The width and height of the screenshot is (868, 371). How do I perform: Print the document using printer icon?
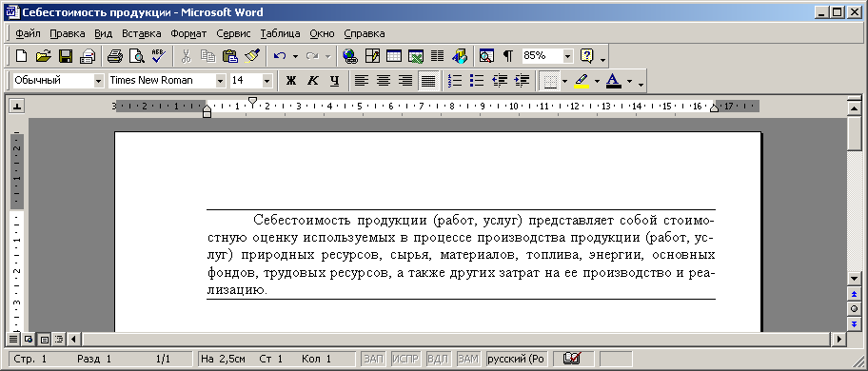tap(114, 56)
